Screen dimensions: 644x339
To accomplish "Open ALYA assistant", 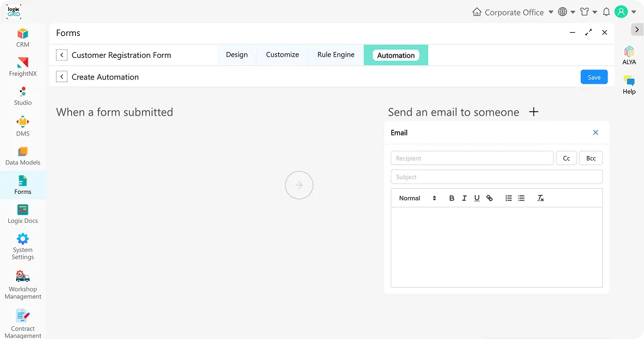I will (629, 55).
